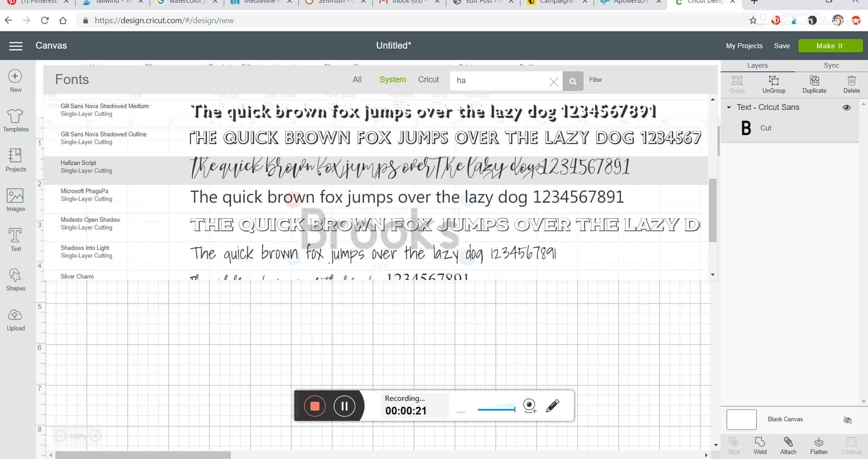The image size is (868, 459).
Task: Select the Text tool
Action: pos(15,240)
